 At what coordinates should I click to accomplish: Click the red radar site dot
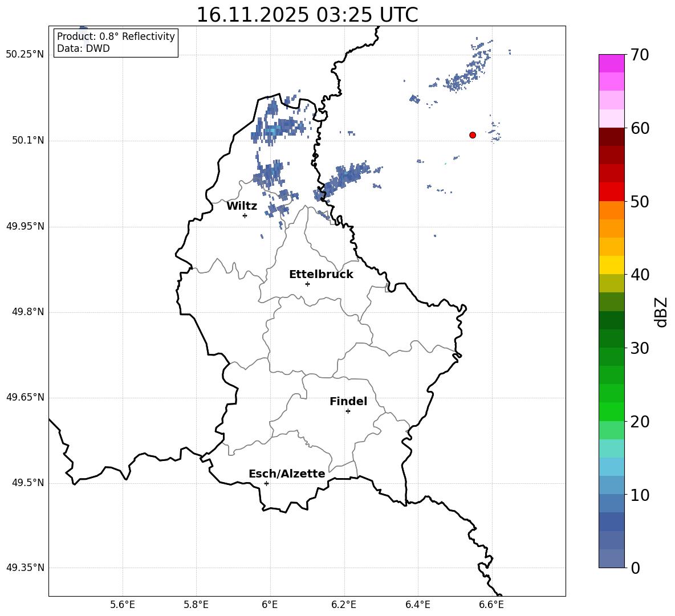click(473, 135)
